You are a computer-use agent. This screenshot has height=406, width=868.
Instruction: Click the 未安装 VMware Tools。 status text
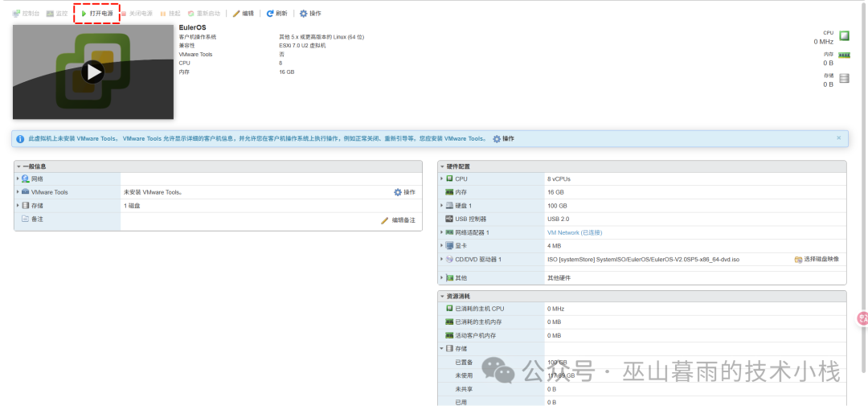tap(153, 192)
